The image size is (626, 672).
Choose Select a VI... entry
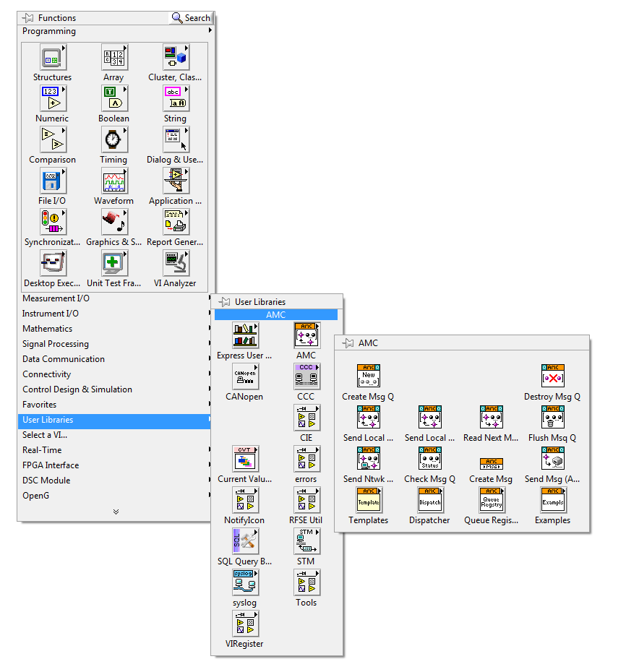coord(116,435)
